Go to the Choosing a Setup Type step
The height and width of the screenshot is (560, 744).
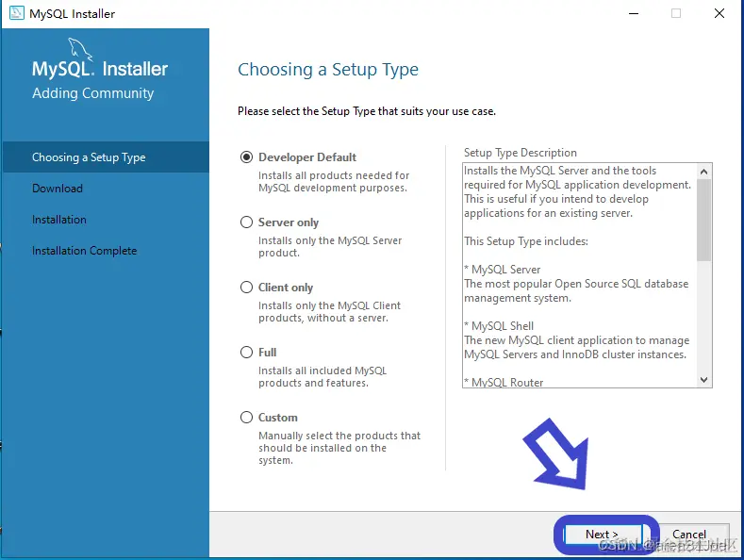point(106,157)
